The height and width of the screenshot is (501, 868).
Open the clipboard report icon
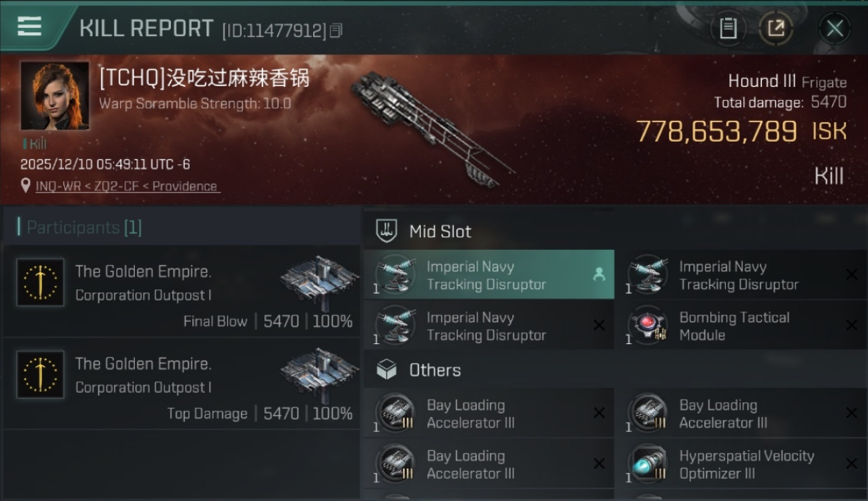point(728,28)
